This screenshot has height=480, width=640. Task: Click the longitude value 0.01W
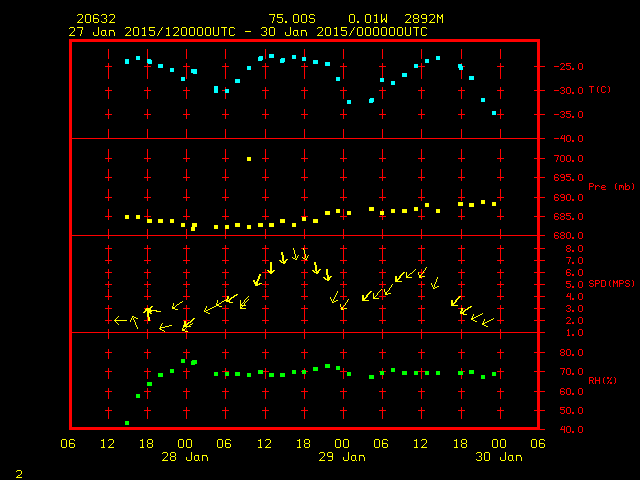(366, 19)
